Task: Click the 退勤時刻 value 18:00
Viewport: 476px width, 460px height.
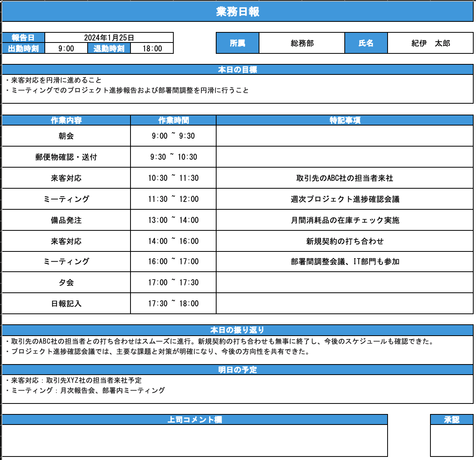Action: [152, 48]
